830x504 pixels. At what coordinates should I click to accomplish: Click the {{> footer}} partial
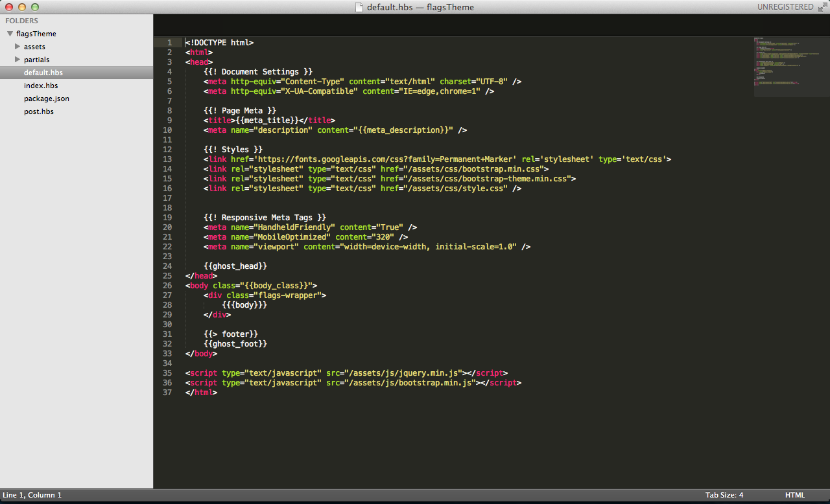(231, 334)
